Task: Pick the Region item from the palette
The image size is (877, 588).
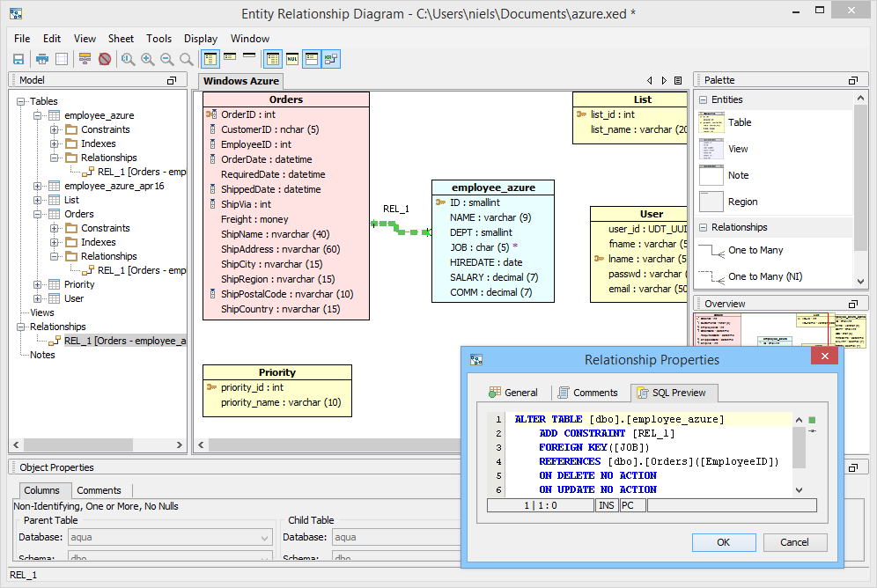Action: [x=728, y=202]
